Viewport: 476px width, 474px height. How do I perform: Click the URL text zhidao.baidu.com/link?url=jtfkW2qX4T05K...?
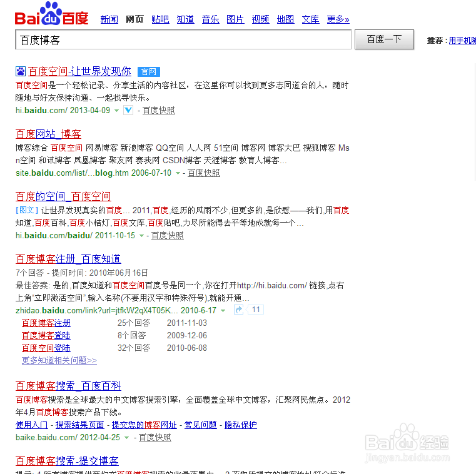(97, 310)
